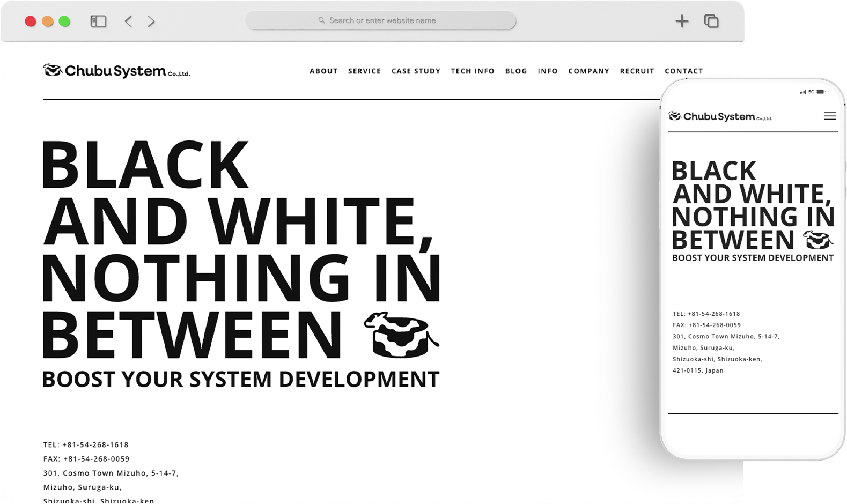Select INFO in the navigation bar
The image size is (847, 504).
click(x=548, y=71)
